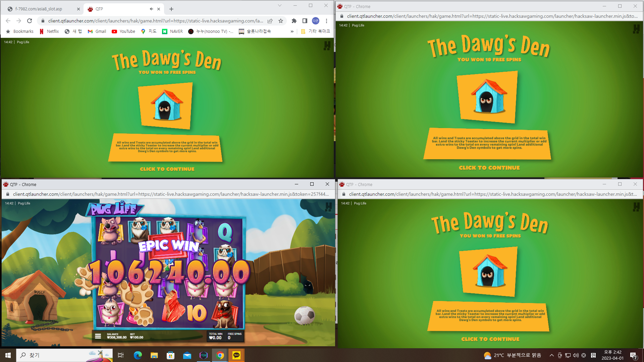Click the taskbar 찾기 search box
Image resolution: width=644 pixels, height=362 pixels.
[x=64, y=355]
